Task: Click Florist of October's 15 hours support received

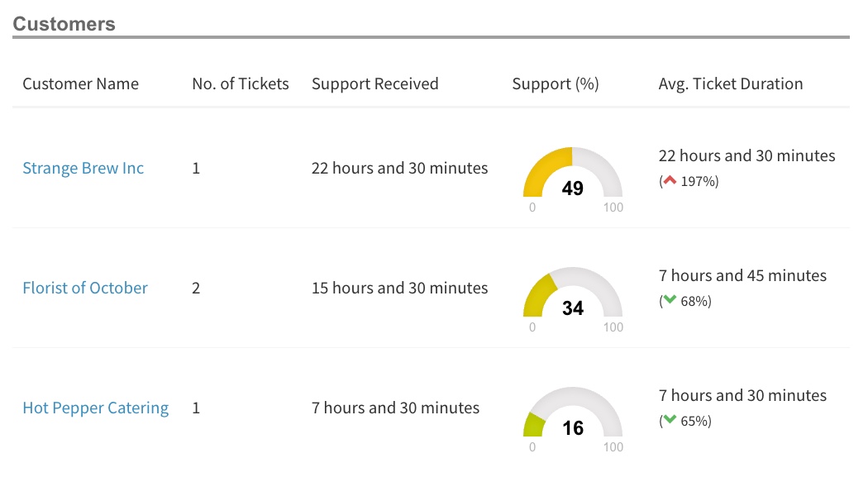Action: click(x=400, y=289)
